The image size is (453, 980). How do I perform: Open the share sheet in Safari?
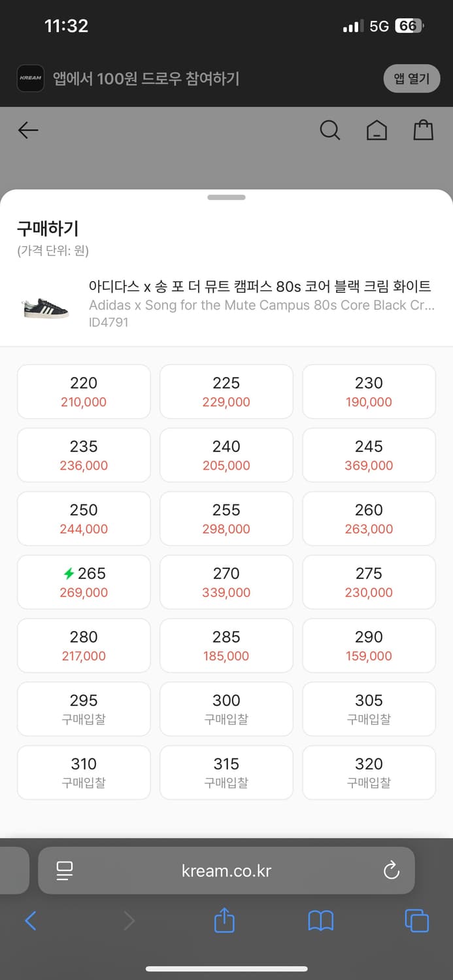224,921
